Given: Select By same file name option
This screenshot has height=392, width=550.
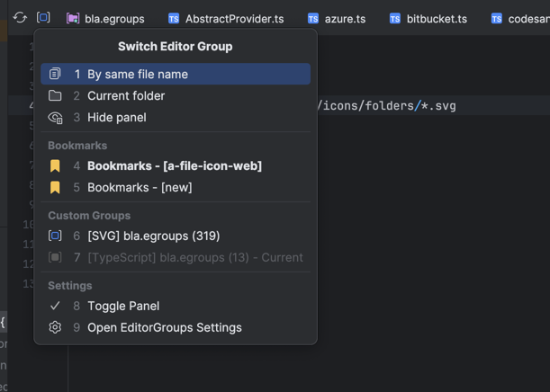Looking at the screenshot, I should [176, 74].
